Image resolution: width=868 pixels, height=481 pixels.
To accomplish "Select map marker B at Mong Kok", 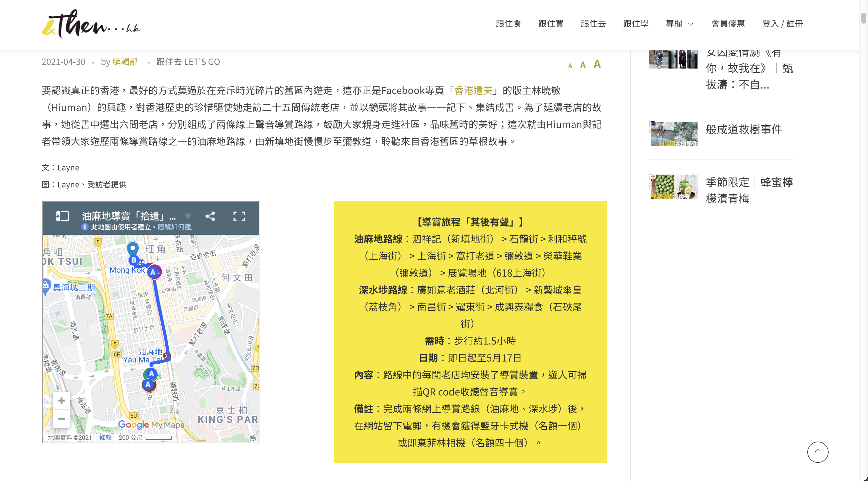I will pyautogui.click(x=134, y=260).
